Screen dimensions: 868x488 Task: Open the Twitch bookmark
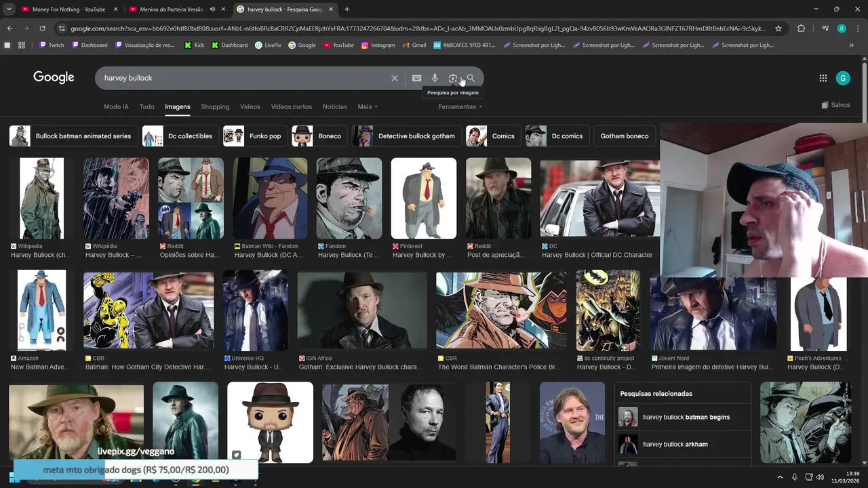tap(51, 45)
